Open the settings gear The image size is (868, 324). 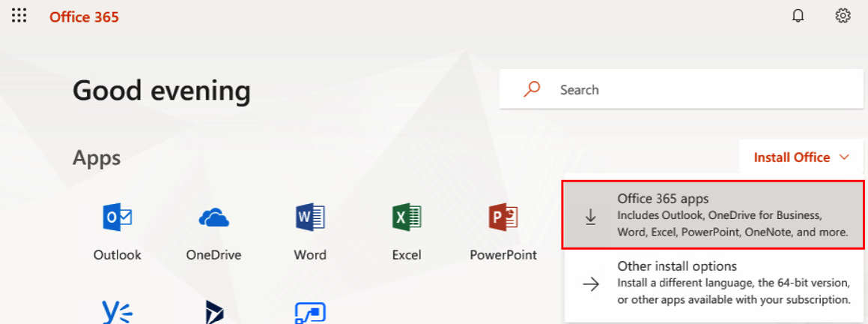click(843, 16)
